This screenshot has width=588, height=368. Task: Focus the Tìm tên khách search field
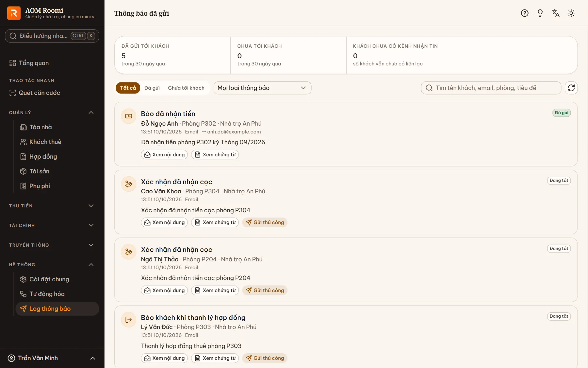491,88
